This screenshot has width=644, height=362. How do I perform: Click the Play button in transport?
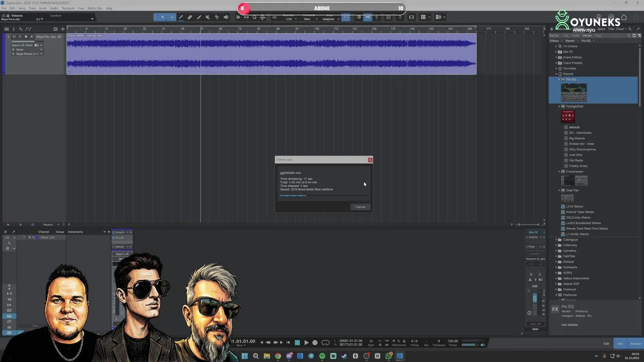point(306,342)
